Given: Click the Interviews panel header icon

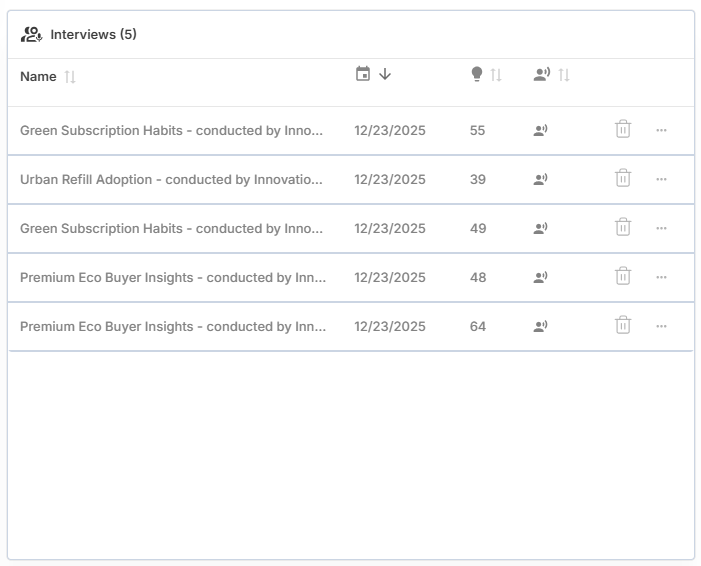Looking at the screenshot, I should (x=31, y=35).
